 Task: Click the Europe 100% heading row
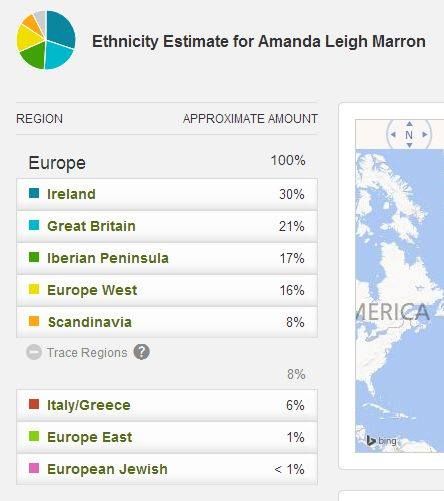167,162
